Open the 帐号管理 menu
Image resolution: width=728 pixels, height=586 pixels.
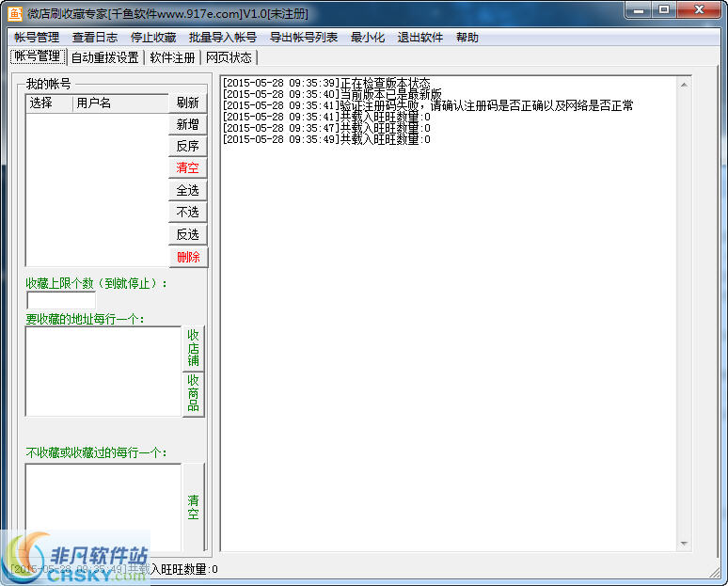coord(37,38)
